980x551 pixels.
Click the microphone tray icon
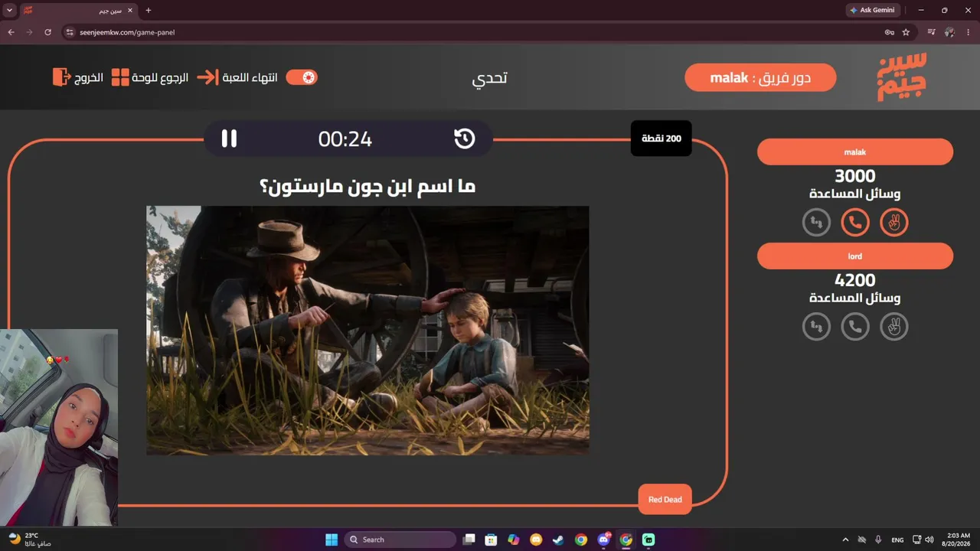878,540
